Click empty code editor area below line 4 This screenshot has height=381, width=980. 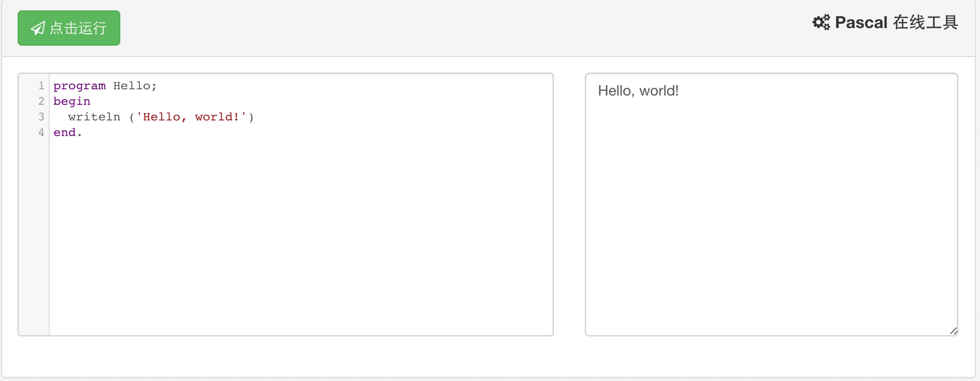[x=301, y=234]
